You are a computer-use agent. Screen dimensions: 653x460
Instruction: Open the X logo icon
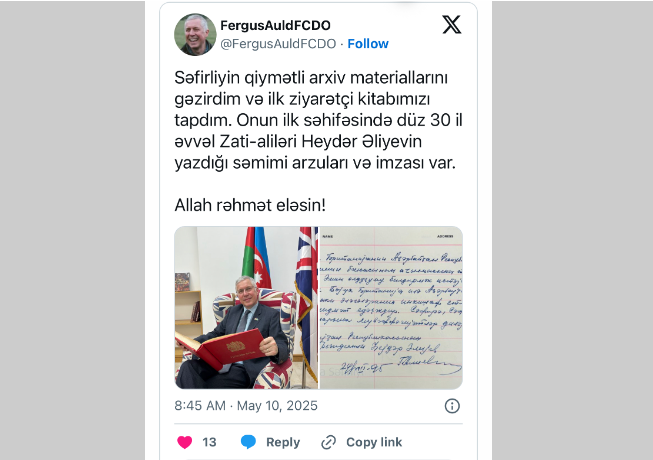pyautogui.click(x=451, y=25)
